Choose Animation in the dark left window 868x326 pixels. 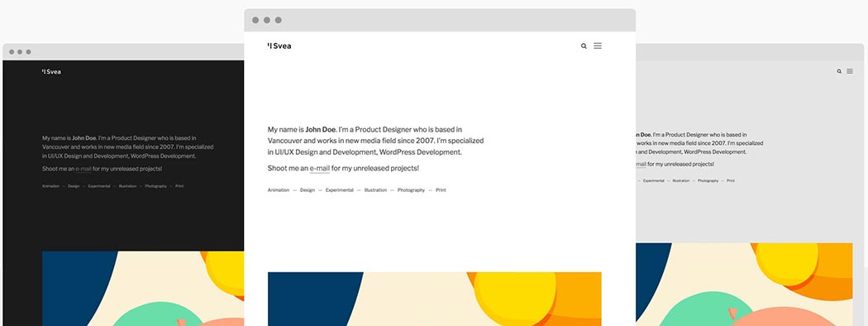[x=50, y=186]
